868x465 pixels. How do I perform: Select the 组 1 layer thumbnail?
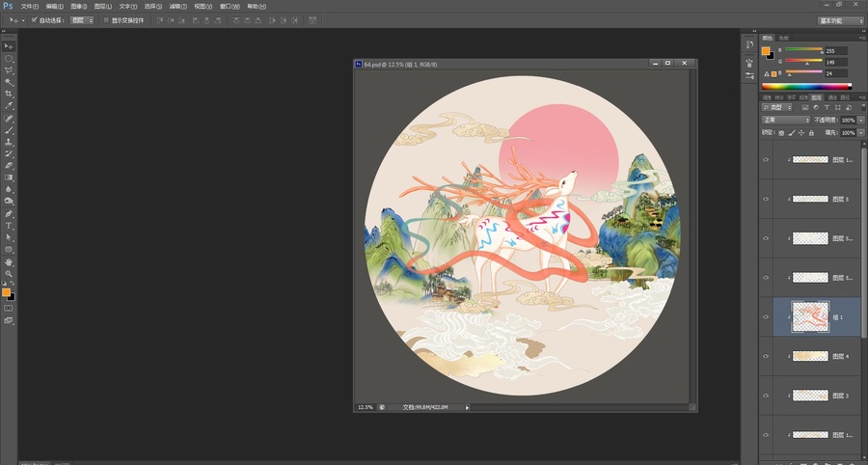tap(810, 316)
